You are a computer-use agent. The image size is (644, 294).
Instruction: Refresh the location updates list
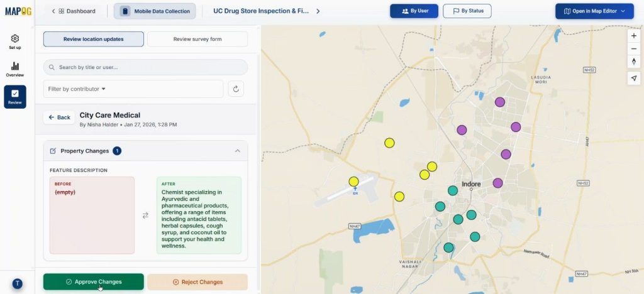236,89
